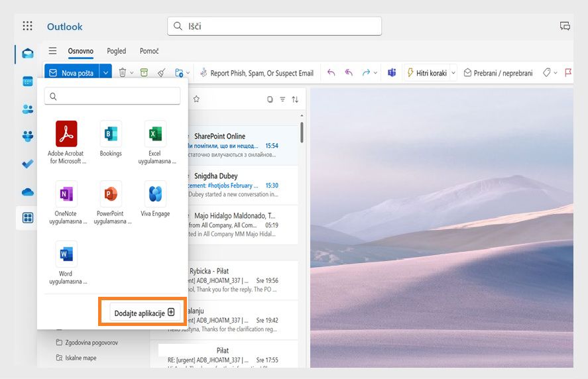This screenshot has height=379, width=588.
Task: Open the Rybicka - Piłat email
Action: tap(243, 280)
